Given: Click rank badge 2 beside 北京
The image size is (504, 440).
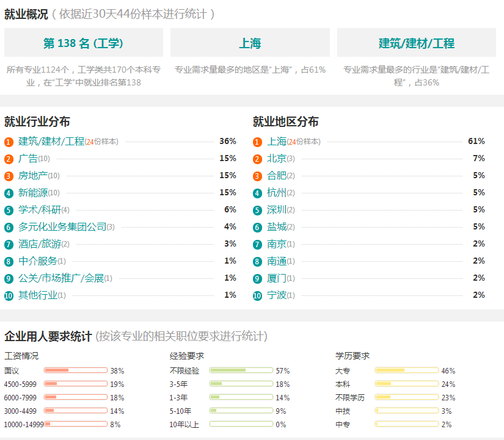Looking at the screenshot, I should [257, 159].
